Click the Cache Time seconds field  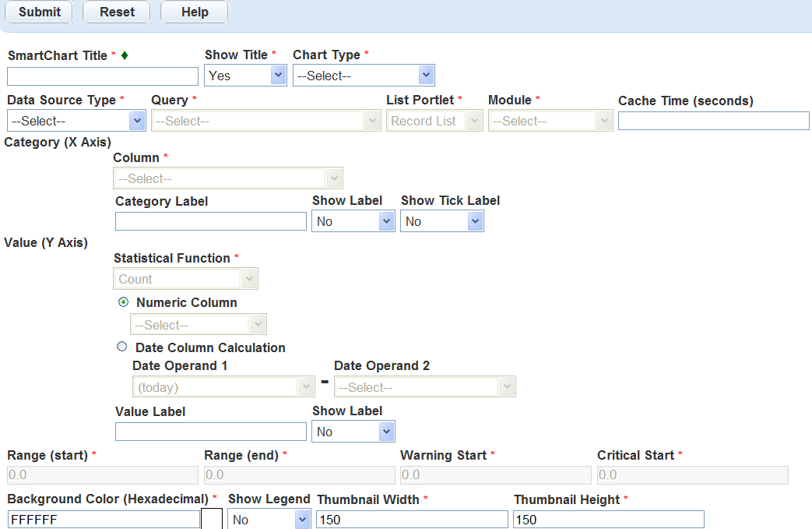pos(713,121)
